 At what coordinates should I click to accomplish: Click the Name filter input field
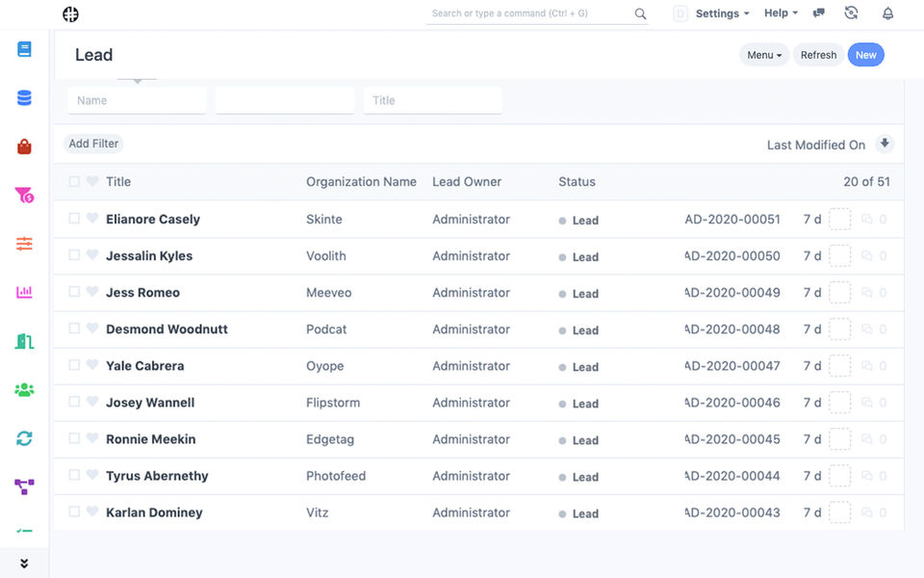coord(137,100)
